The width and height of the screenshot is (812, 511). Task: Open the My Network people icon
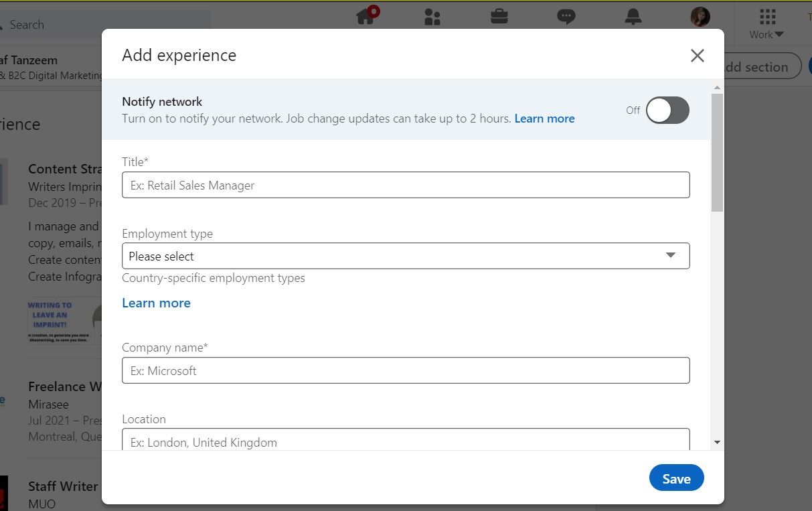pos(432,17)
